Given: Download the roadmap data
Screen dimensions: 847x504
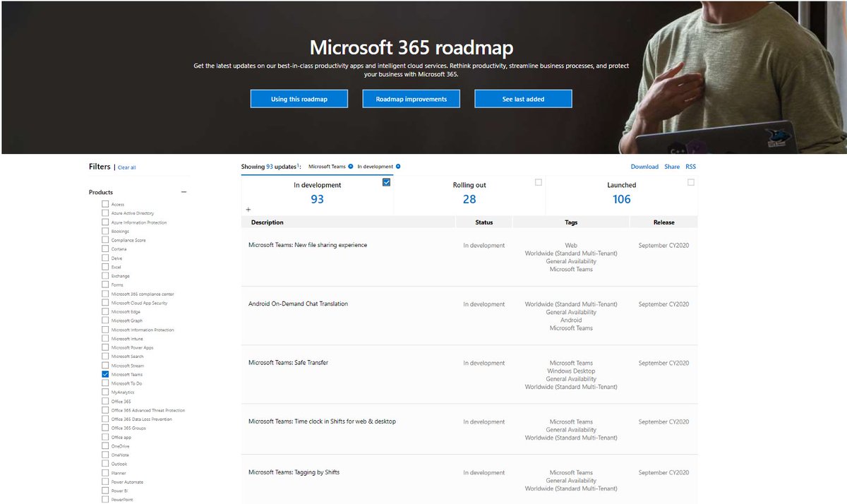Looking at the screenshot, I should (x=644, y=166).
